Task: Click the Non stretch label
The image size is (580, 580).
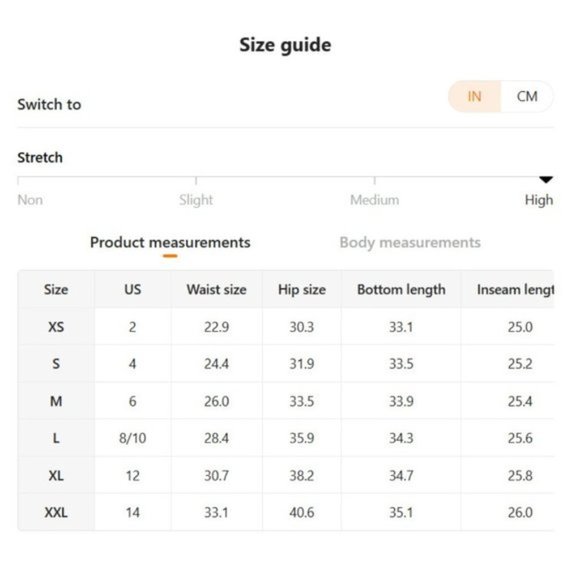Action: click(x=30, y=200)
